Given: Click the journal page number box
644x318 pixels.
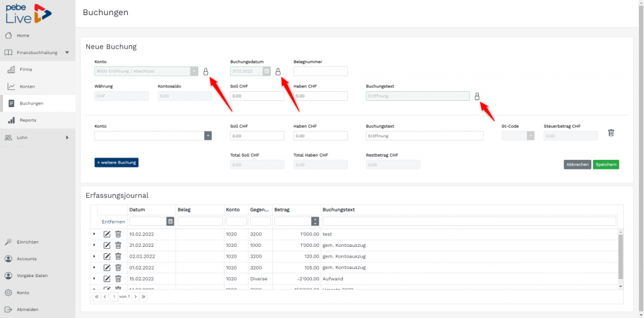Looking at the screenshot, I should point(114,296).
